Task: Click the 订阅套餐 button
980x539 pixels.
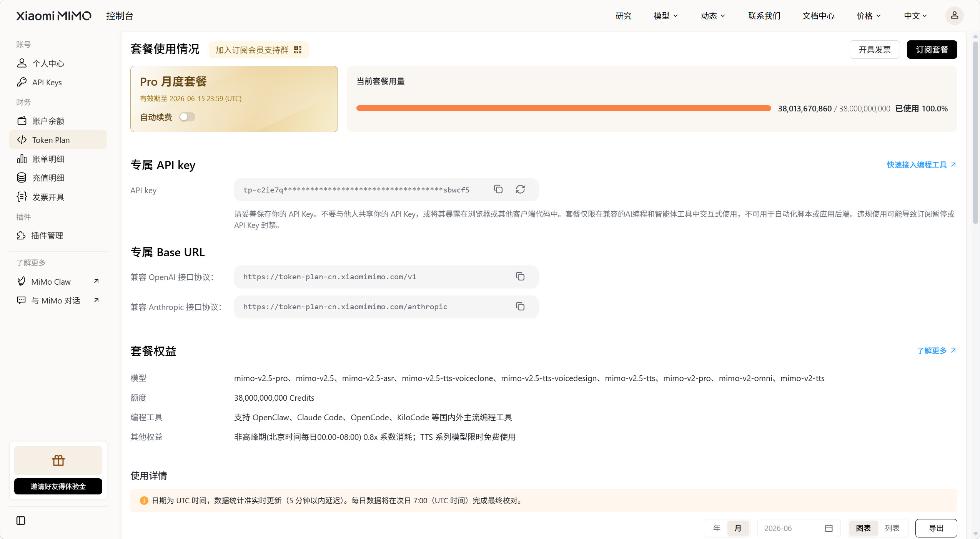Action: [932, 50]
